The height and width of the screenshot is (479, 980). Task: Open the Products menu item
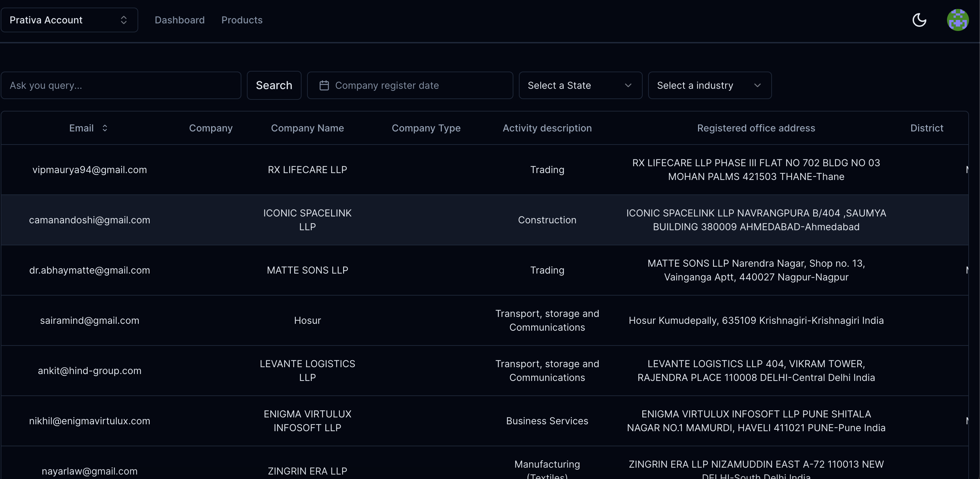[x=242, y=20]
